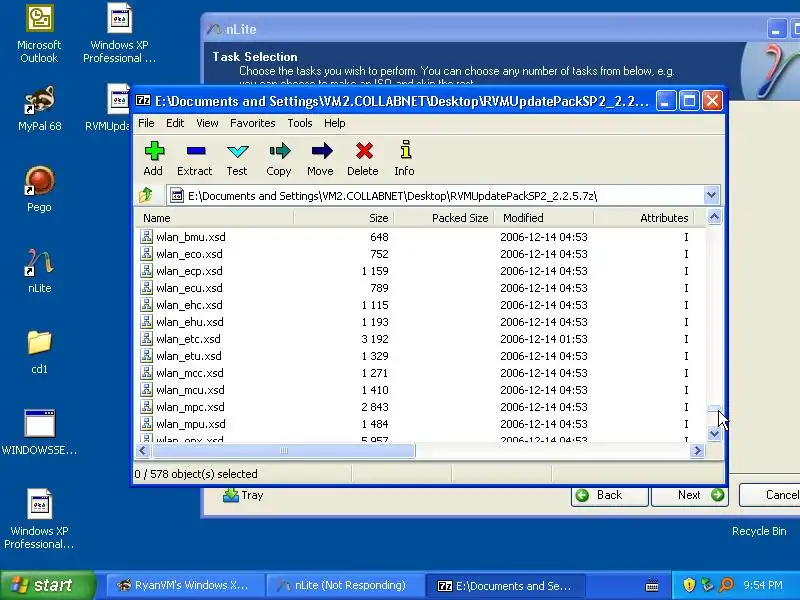The height and width of the screenshot is (600, 800).
Task: Click the file icon of wlan_bmu.xsd
Action: (x=146, y=236)
